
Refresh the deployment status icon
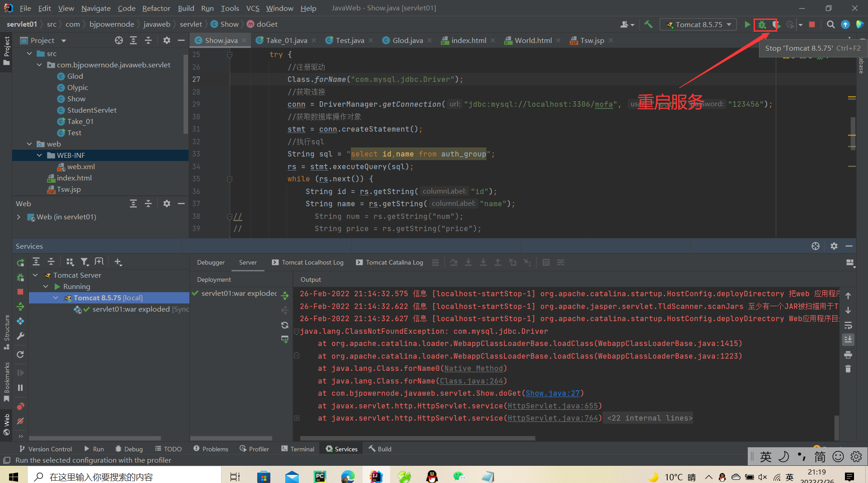point(285,325)
